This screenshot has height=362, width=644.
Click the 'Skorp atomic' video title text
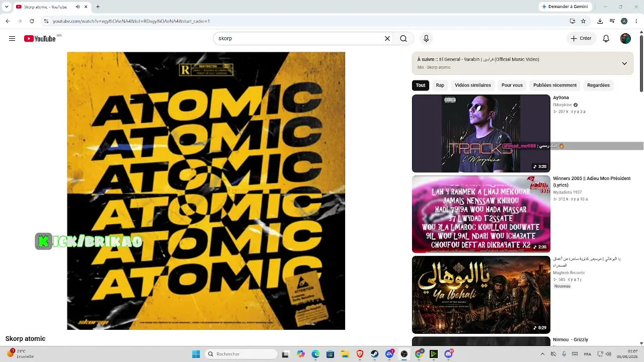(x=26, y=339)
